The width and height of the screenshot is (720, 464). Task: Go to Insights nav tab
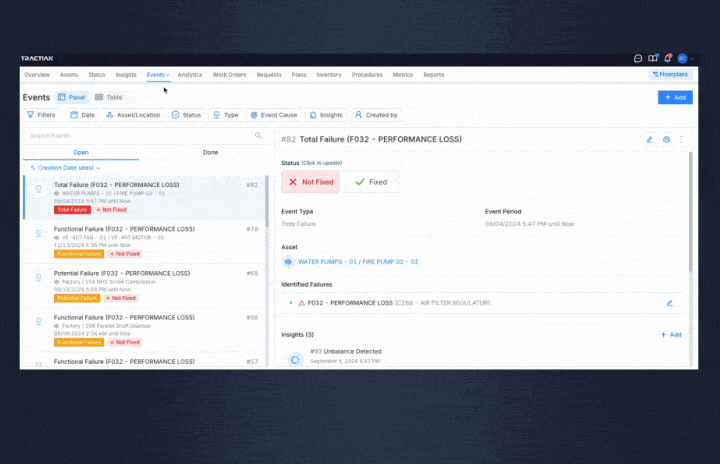click(126, 75)
